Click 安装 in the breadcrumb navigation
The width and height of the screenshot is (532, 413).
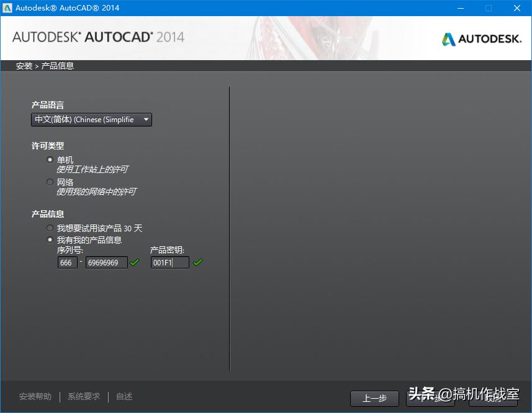tap(24, 65)
